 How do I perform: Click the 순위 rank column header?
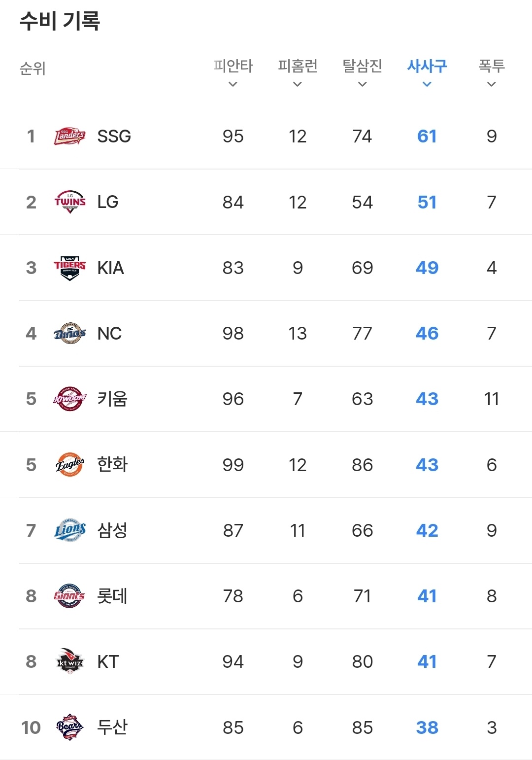tap(33, 69)
